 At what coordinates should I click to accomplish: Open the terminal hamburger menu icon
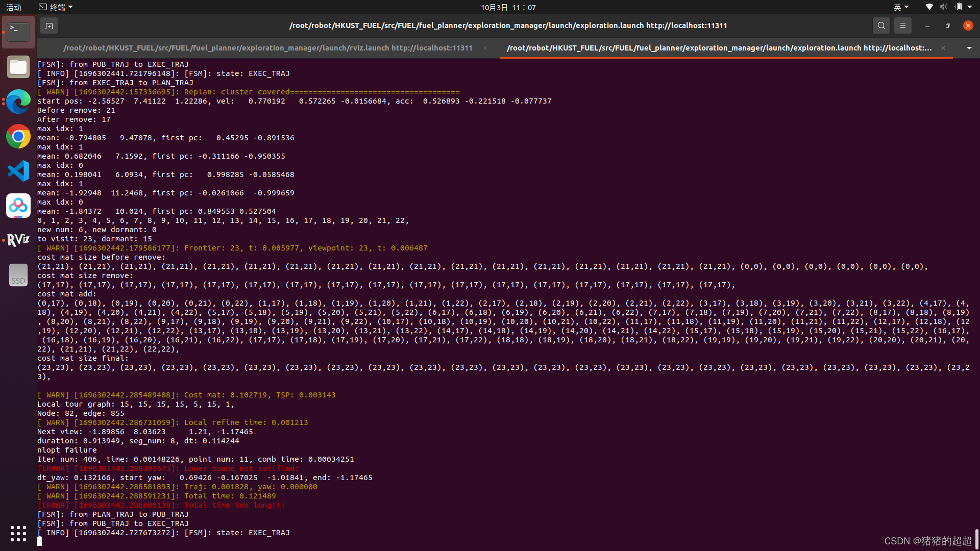(902, 25)
